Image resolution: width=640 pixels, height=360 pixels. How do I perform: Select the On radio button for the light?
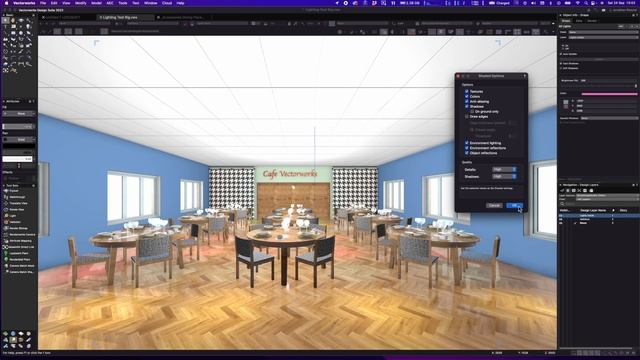[563, 45]
